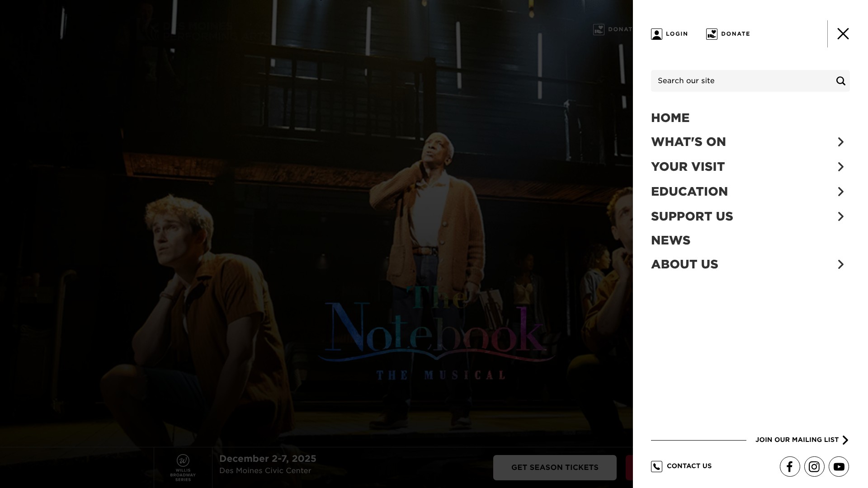Image resolution: width=868 pixels, height=488 pixels.
Task: Click the search magnifier icon
Action: click(840, 81)
